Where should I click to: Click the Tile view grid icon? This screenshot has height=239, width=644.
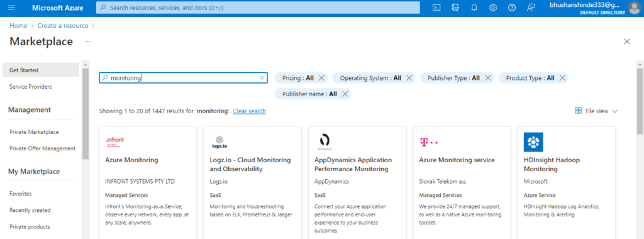[579, 111]
